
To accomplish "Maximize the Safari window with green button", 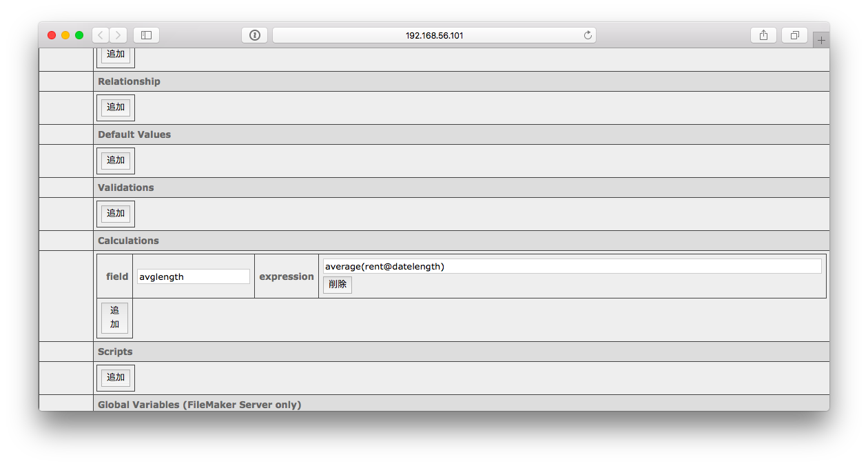I will point(79,35).
